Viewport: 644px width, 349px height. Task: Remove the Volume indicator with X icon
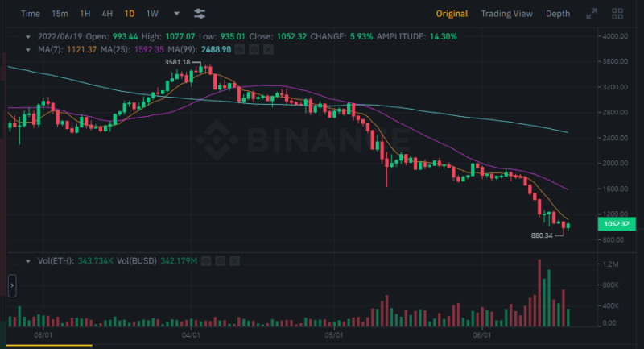click(x=234, y=261)
